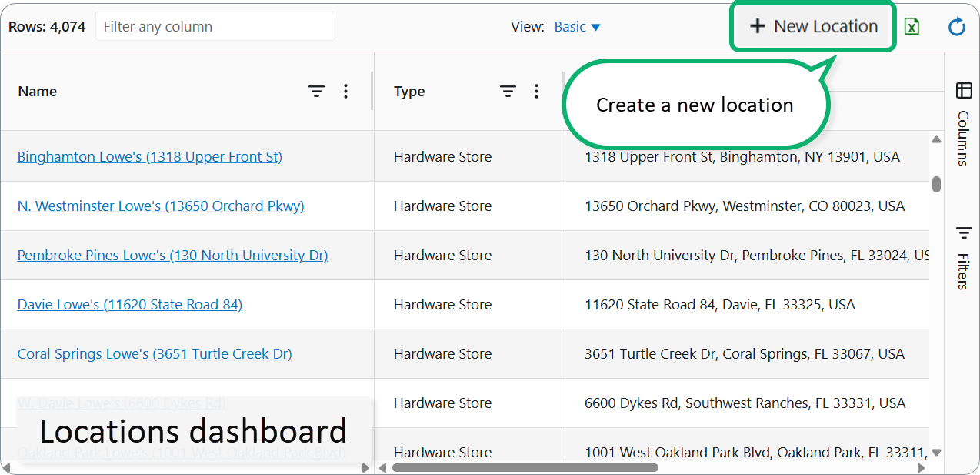This screenshot has height=475, width=980.
Task: Sort by the Type column header
Action: 409,92
